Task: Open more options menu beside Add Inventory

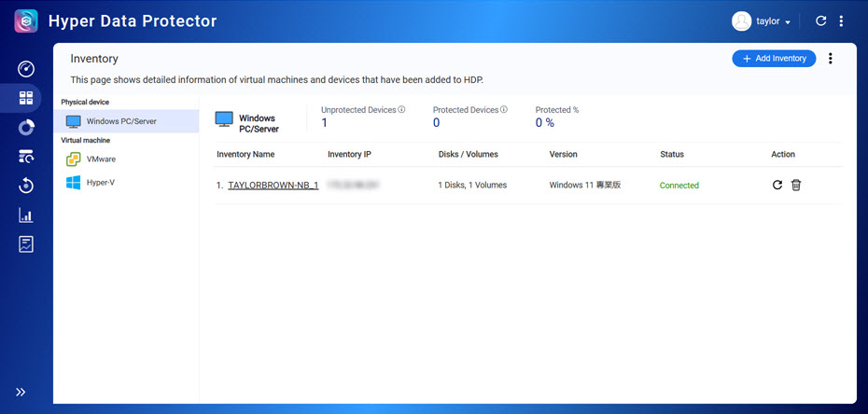Action: point(831,59)
